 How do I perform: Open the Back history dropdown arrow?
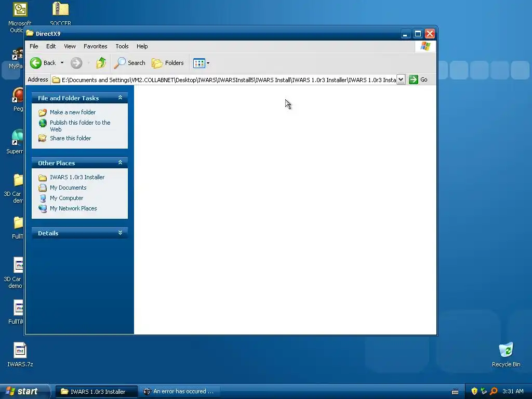[x=62, y=63]
